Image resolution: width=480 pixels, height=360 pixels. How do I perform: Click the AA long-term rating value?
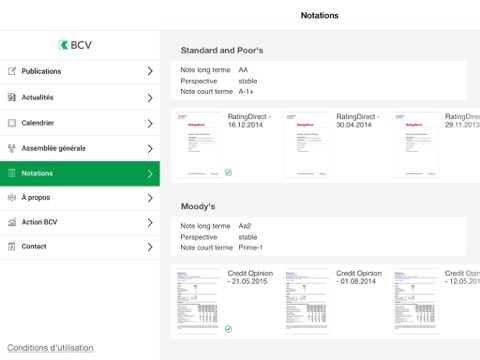click(243, 70)
